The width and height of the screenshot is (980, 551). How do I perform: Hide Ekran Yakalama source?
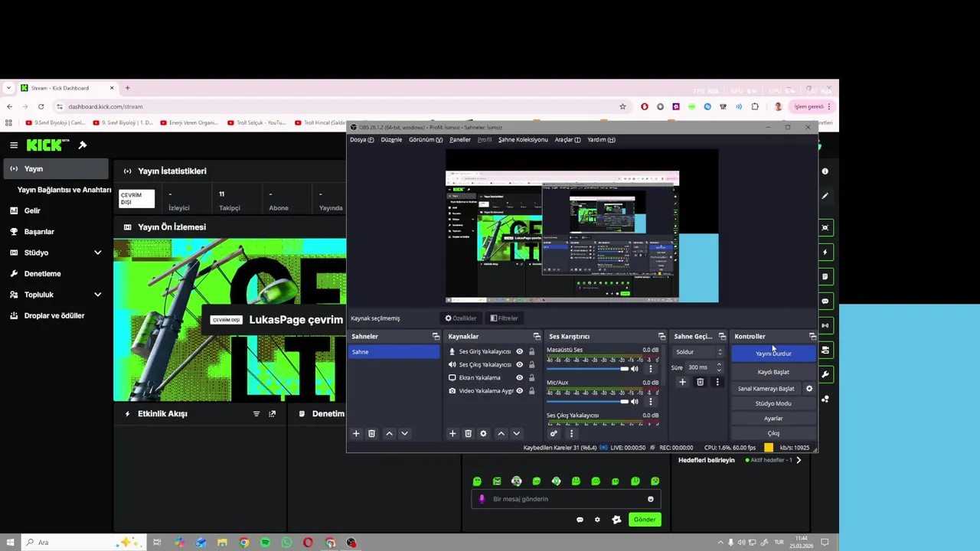pos(519,378)
